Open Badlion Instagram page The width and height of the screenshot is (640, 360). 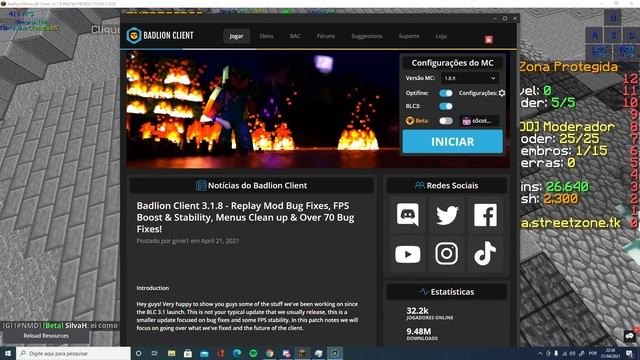(447, 254)
